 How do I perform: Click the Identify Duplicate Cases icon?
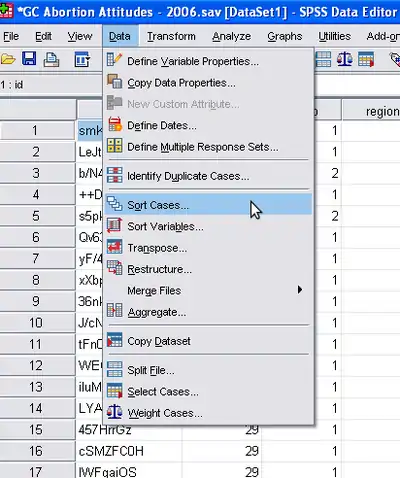pyautogui.click(x=114, y=175)
